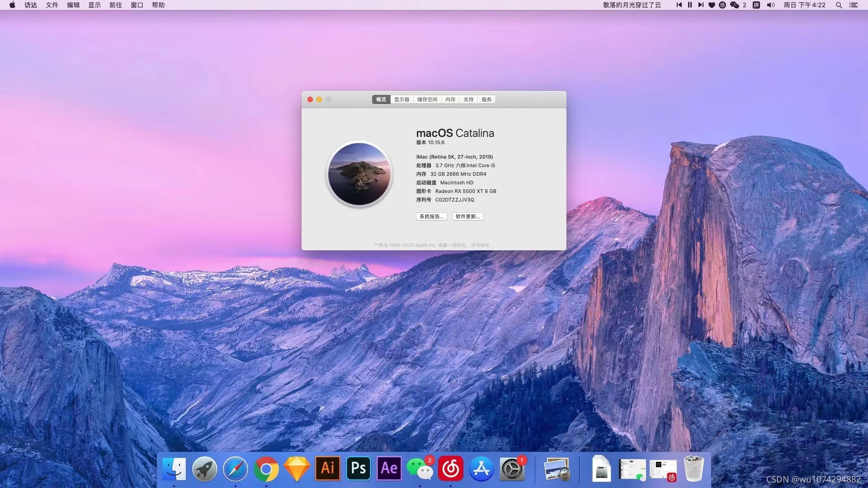This screenshot has width=868, height=488.
Task: Launch Google Chrome from the Dock
Action: (266, 469)
